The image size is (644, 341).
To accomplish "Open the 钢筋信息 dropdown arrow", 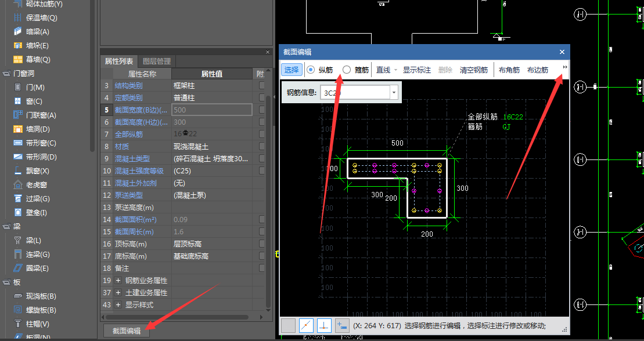I will coord(394,93).
